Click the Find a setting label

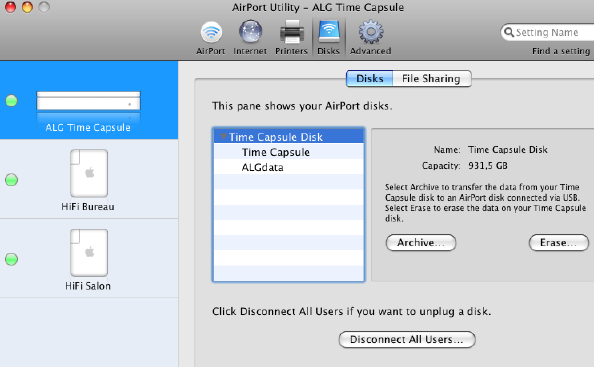point(561,51)
